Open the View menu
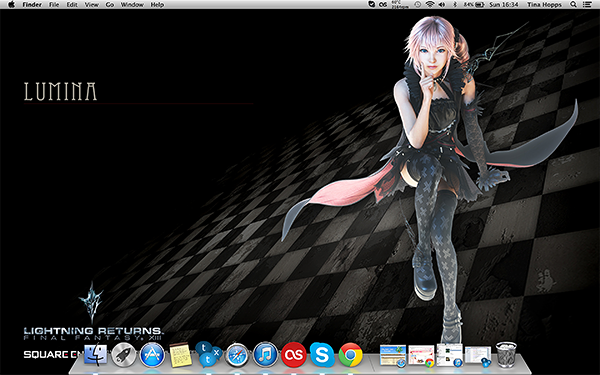 tap(91, 5)
